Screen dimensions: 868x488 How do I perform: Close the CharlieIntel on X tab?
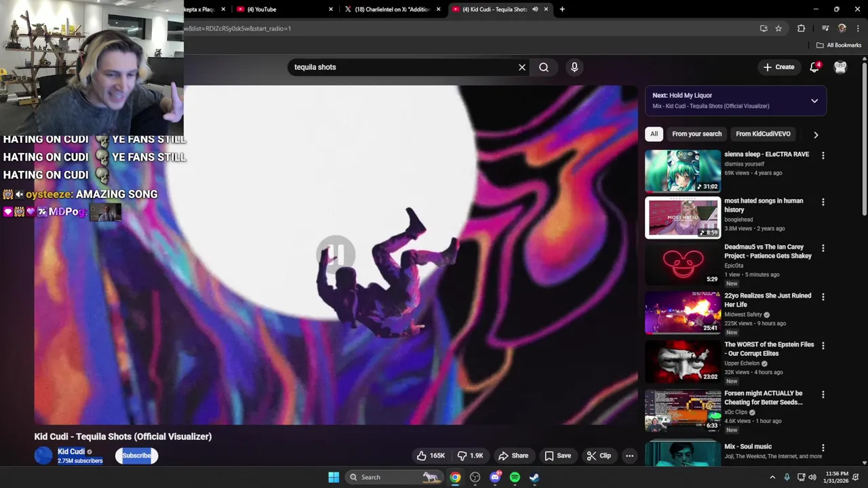(x=439, y=9)
